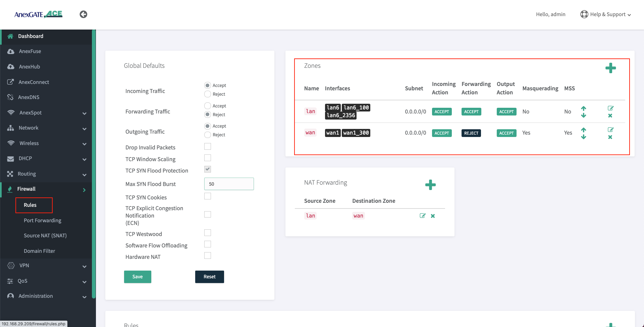Screen dimensions: 644x327
Task: Click the sidebar collapse back arrow
Action: tap(84, 14)
